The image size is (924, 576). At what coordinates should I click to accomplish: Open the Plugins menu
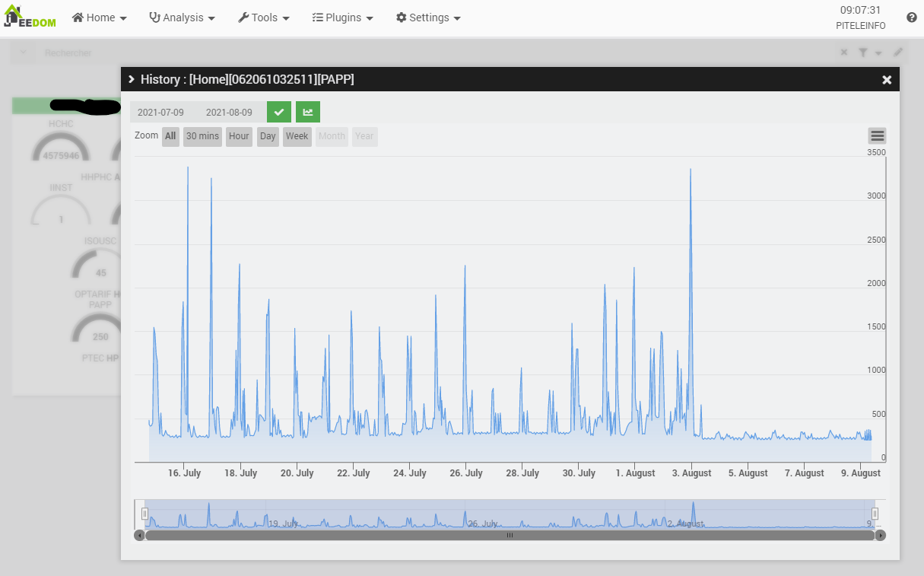click(x=343, y=18)
